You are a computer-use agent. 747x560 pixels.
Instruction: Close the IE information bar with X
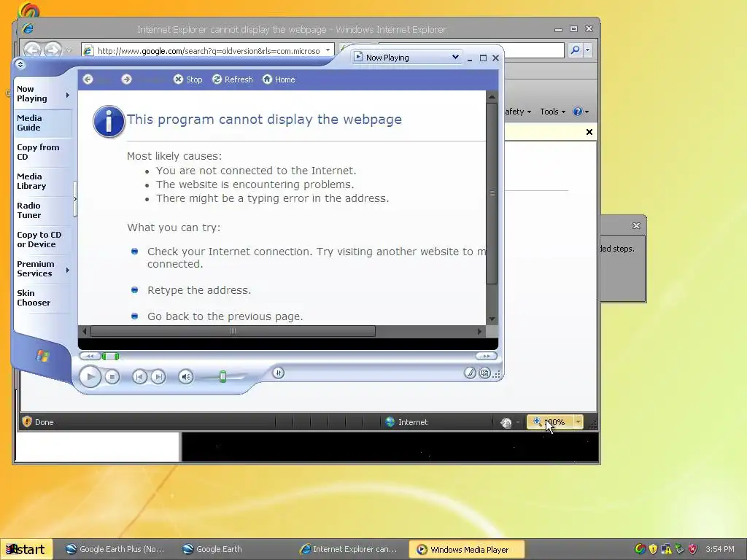click(x=589, y=132)
